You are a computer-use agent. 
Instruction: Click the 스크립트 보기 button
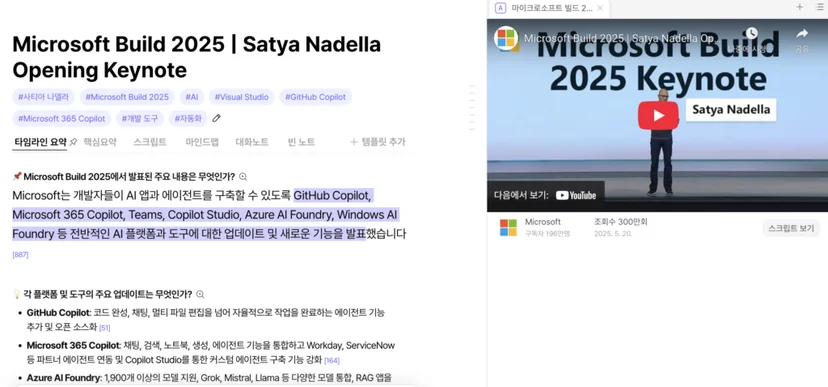(791, 229)
